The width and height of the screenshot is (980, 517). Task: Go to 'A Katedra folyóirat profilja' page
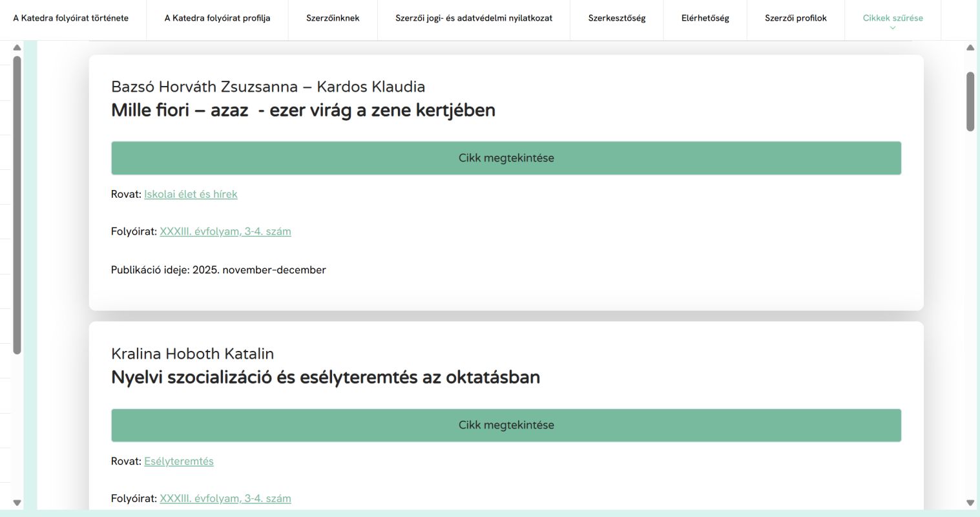217,18
